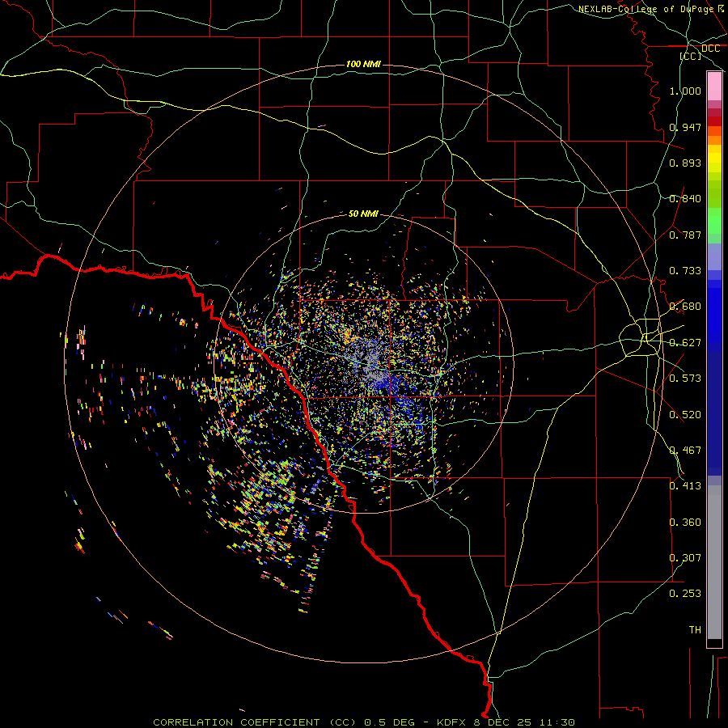Click the 0.787 scale value
This screenshot has width=728, height=728.
685,235
